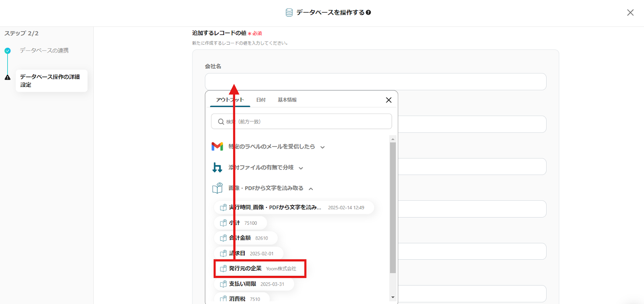The width and height of the screenshot is (644, 304).
Task: Select the アウトプット tab
Action: (230, 100)
